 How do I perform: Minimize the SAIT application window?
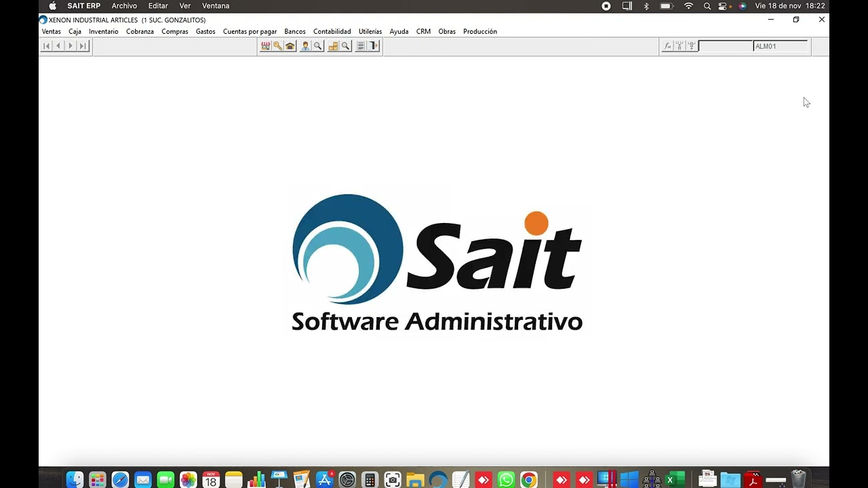coord(770,20)
